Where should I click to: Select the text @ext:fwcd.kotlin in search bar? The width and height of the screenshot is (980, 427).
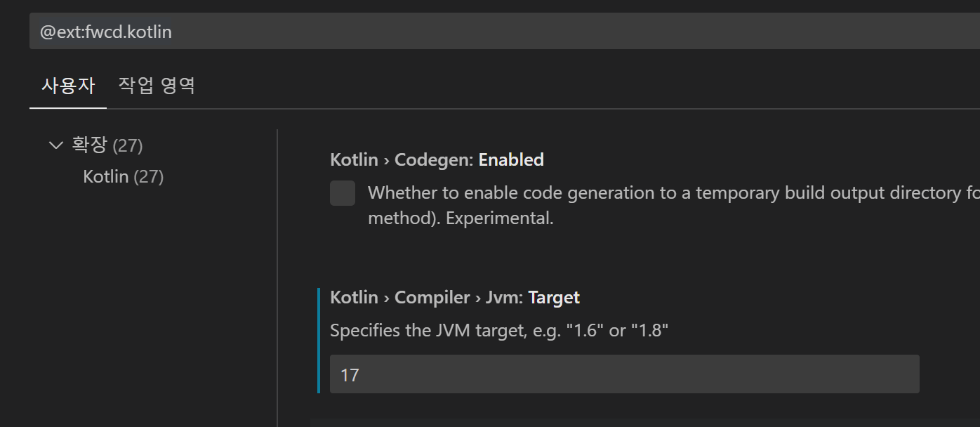(105, 31)
